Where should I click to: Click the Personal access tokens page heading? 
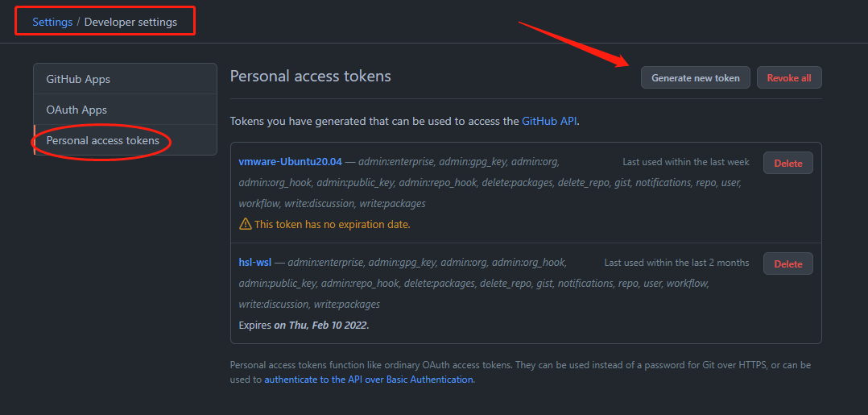coord(311,76)
